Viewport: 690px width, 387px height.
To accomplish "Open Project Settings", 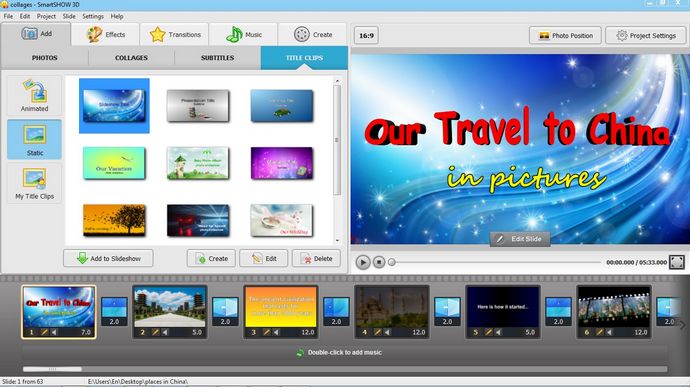I will coord(646,36).
